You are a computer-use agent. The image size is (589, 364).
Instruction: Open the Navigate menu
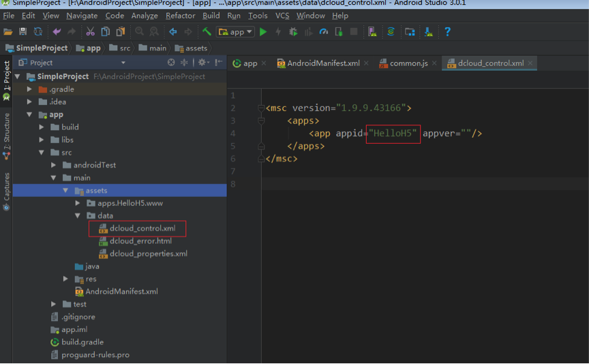point(82,16)
